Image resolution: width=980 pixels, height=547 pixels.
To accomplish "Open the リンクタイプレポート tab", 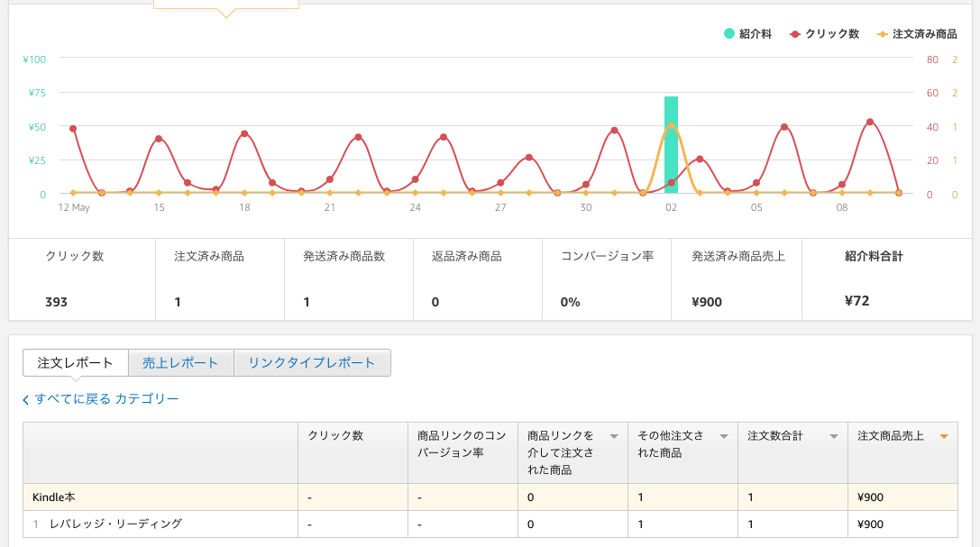I will coord(312,363).
